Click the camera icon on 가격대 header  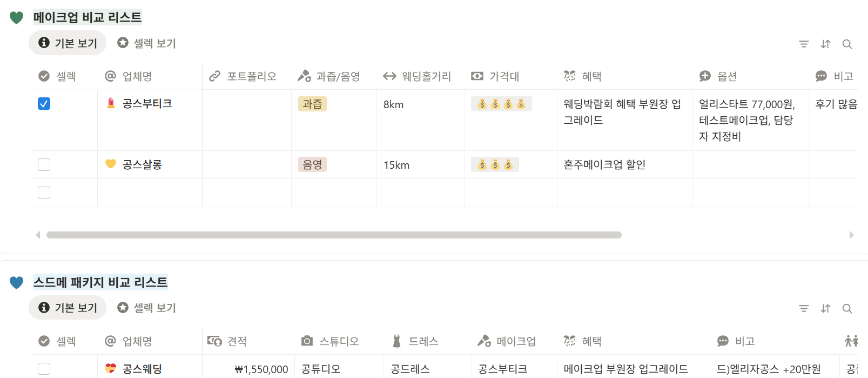476,76
